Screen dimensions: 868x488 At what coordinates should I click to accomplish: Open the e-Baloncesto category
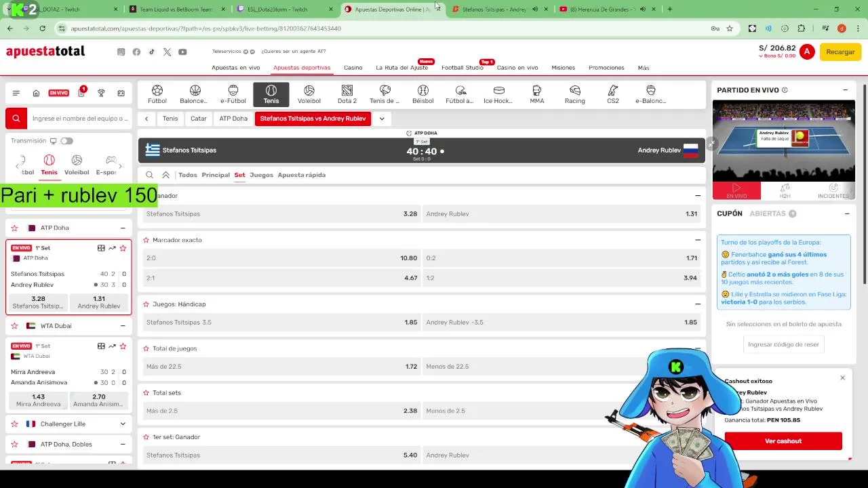point(650,94)
